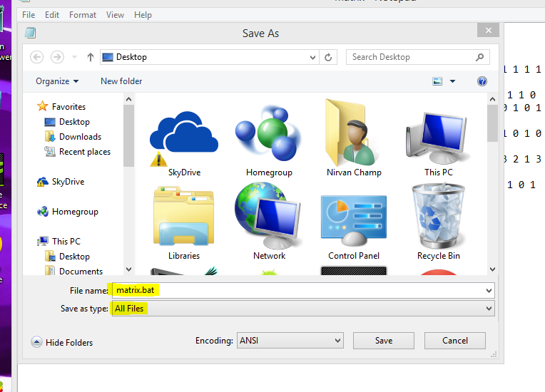Close the Save As dialog

tap(489, 30)
